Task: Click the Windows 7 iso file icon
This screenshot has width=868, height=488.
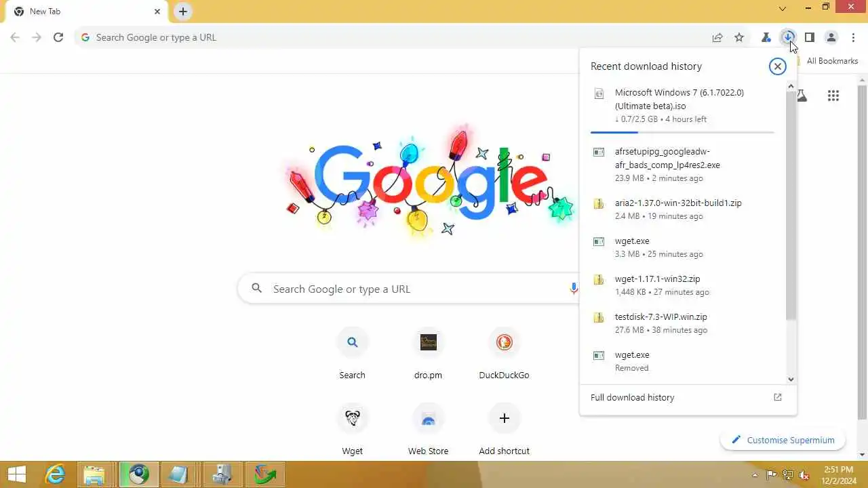Action: coord(599,94)
